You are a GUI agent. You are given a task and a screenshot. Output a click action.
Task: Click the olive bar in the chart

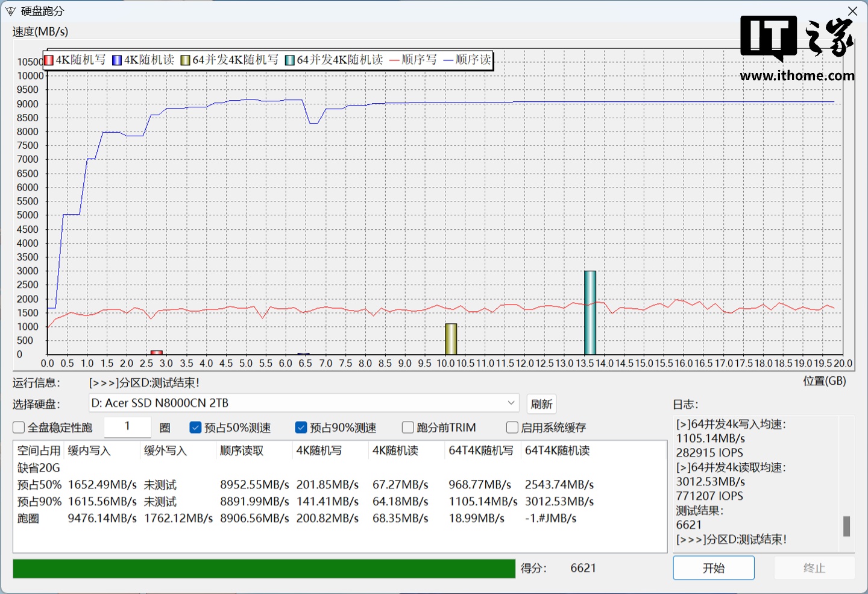coord(451,339)
